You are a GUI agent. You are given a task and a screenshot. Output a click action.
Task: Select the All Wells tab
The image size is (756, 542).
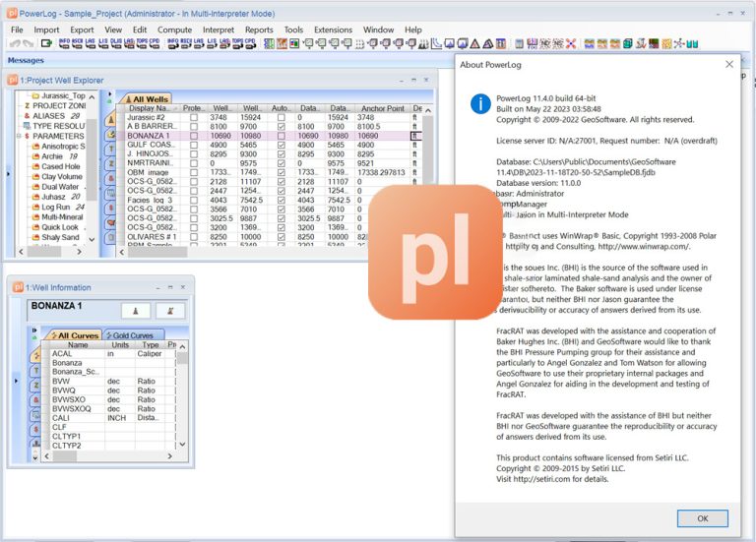147,98
